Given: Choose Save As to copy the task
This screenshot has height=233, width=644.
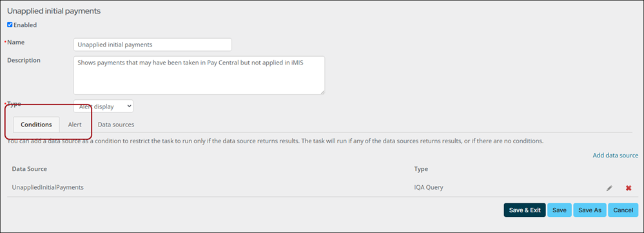Looking at the screenshot, I should tap(589, 210).
